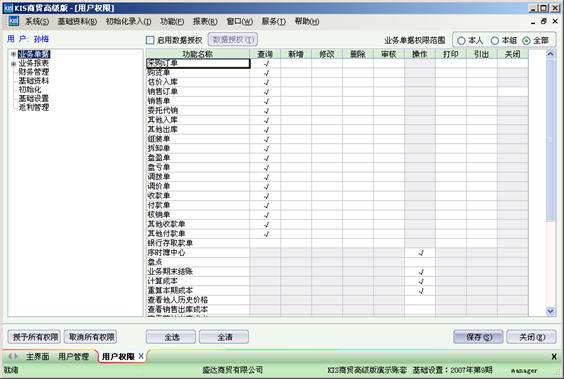564x379 pixels.
Task: Expand the 业务单据 tree node
Action: 13,54
